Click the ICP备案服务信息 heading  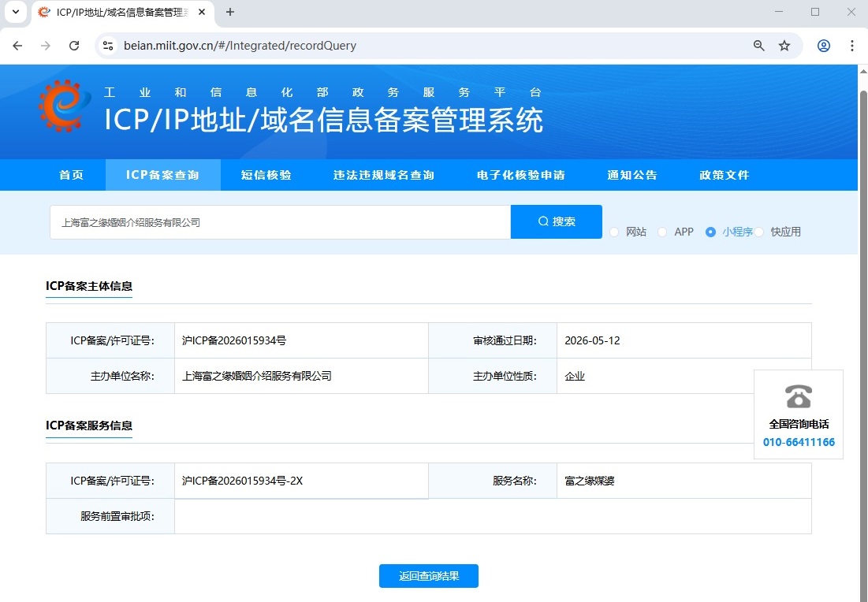[89, 425]
